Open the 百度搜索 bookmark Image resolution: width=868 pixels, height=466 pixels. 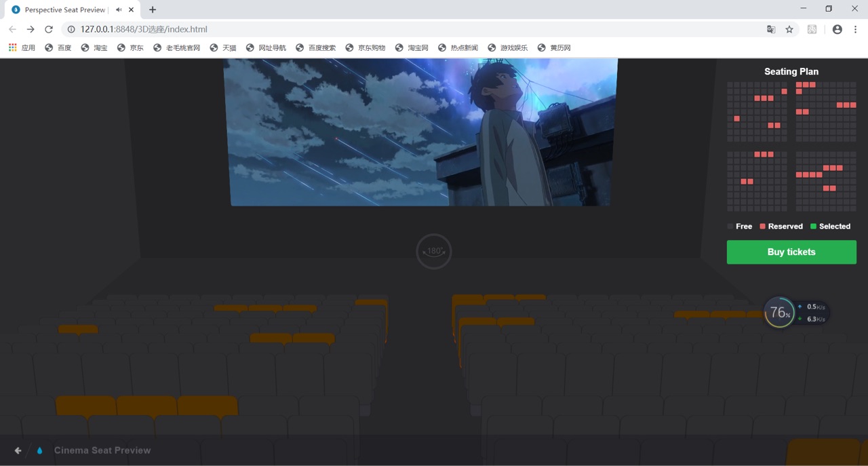click(x=315, y=47)
